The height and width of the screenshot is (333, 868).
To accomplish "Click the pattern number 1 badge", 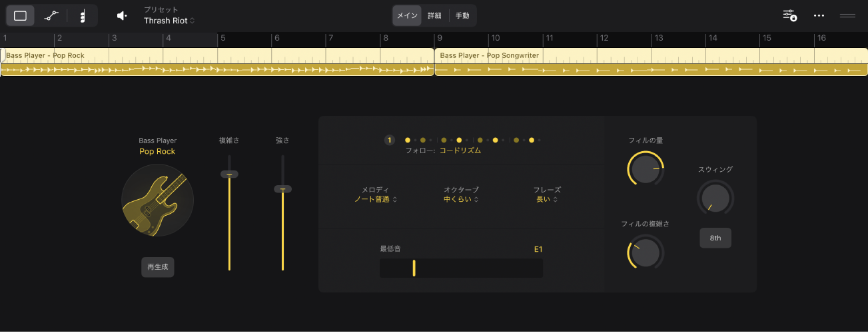I will click(x=390, y=140).
